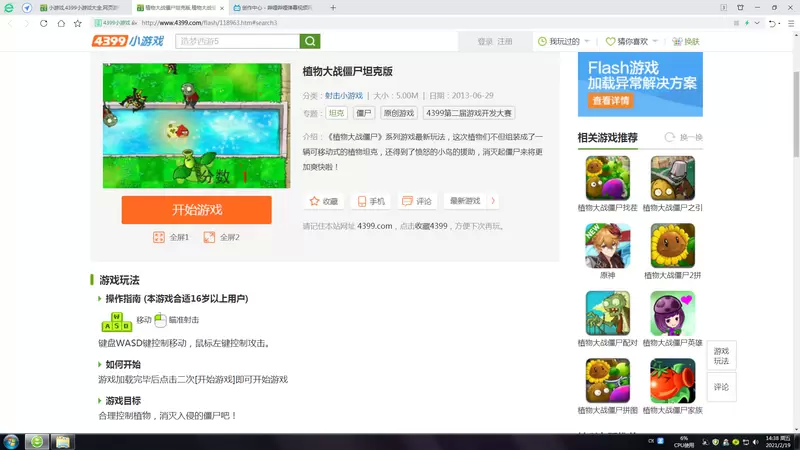The image size is (800, 450).
Task: Open 植物大战僵尸找茬 game icon
Action: point(607,178)
